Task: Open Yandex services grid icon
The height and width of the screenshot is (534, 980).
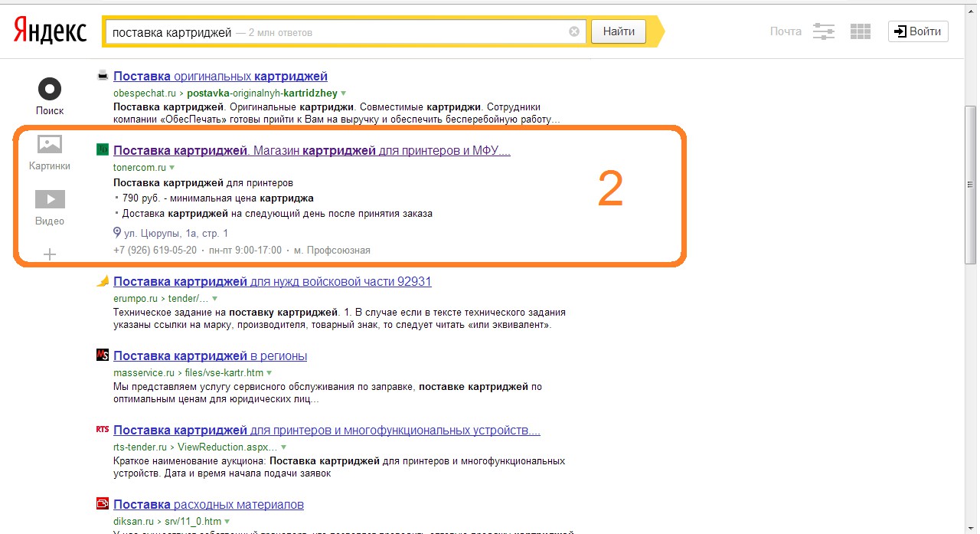Action: click(x=861, y=31)
